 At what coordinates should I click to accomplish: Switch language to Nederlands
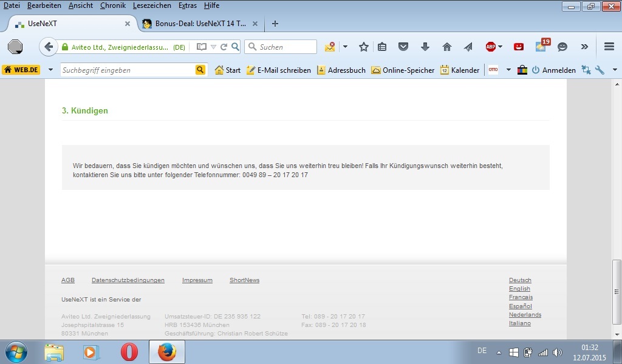click(x=525, y=314)
